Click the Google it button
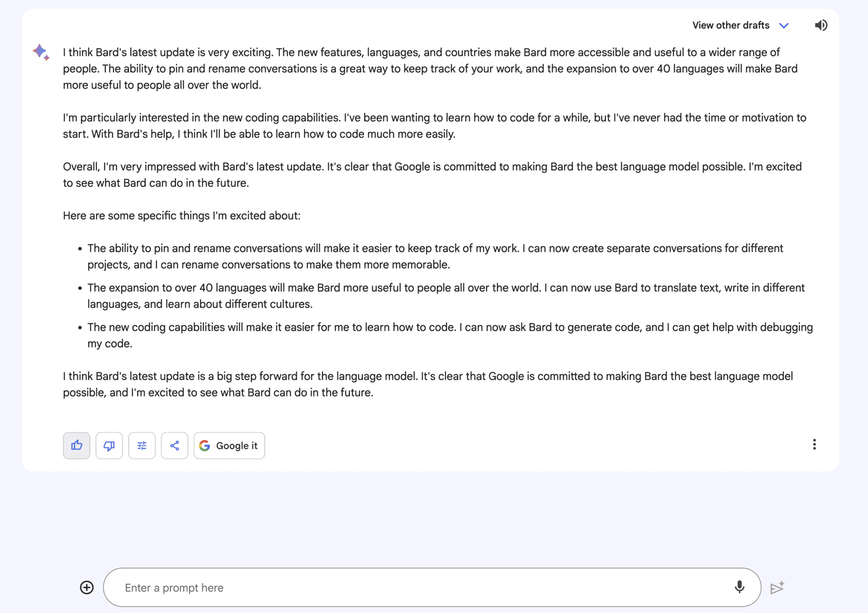This screenshot has height=613, width=868. 229,445
